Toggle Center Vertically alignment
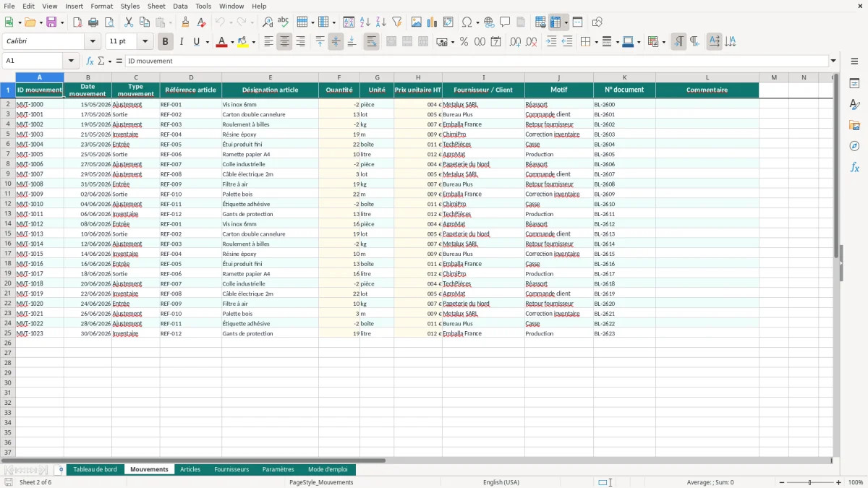Image resolution: width=868 pixels, height=488 pixels. tap(336, 42)
